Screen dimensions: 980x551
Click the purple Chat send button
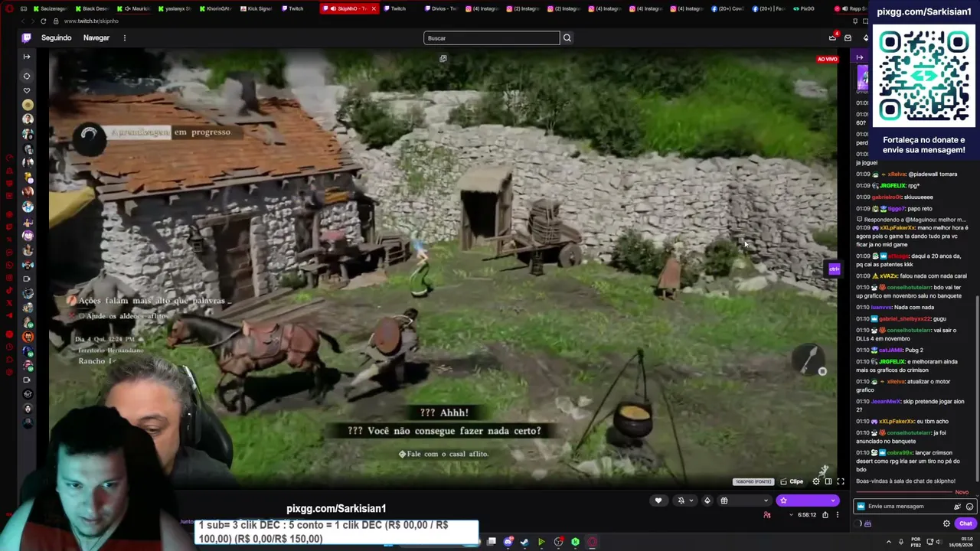(965, 523)
